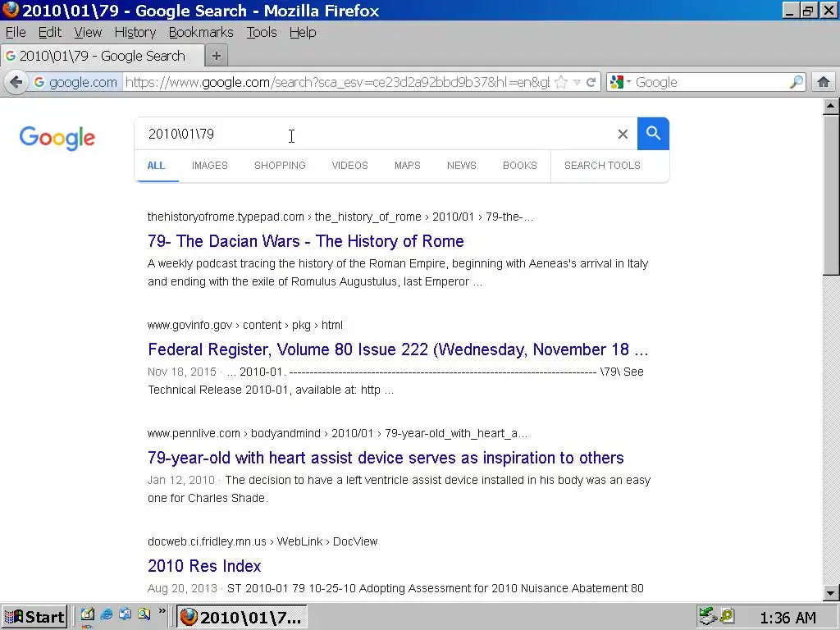Viewport: 840px width, 630px height.
Task: Expand quick launch overflow chevron
Action: [162, 610]
